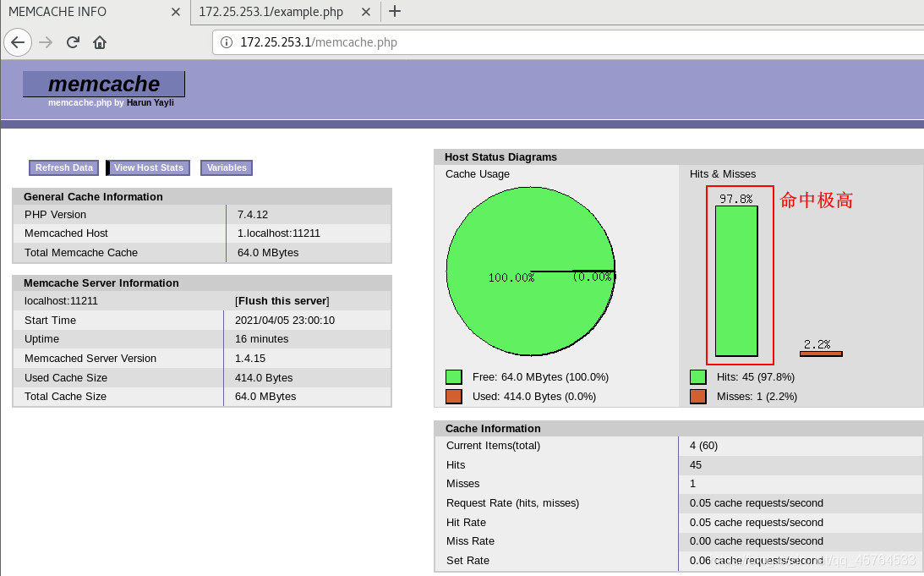Select the Misses count value 1
This screenshot has height=576, width=924.
(x=693, y=484)
